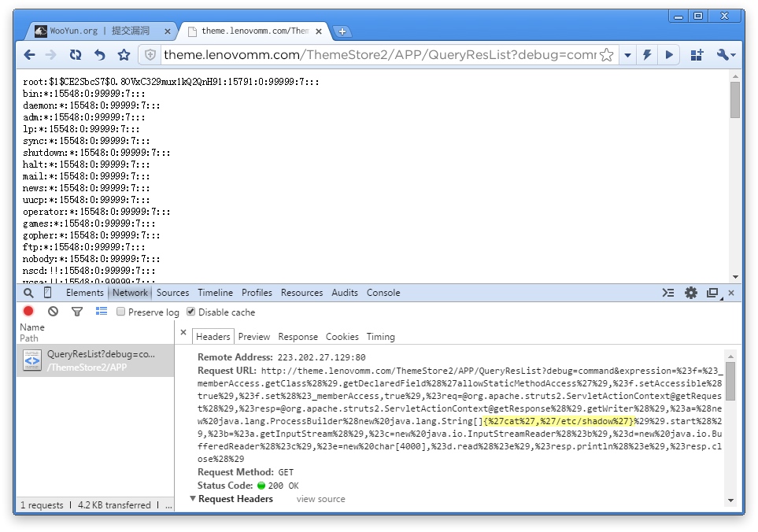
Task: Select the QueryResList request row
Action: coord(95,360)
